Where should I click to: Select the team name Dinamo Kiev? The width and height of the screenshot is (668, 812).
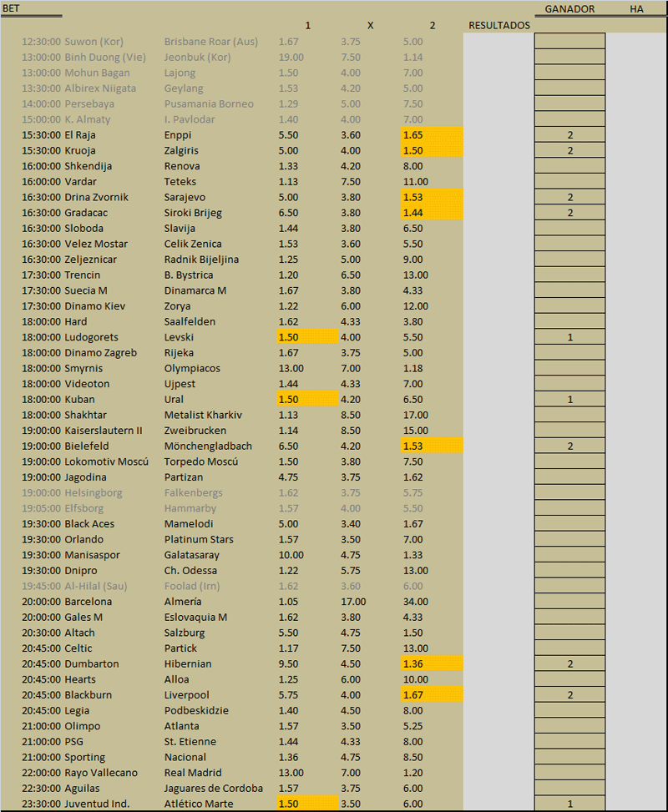[95, 306]
